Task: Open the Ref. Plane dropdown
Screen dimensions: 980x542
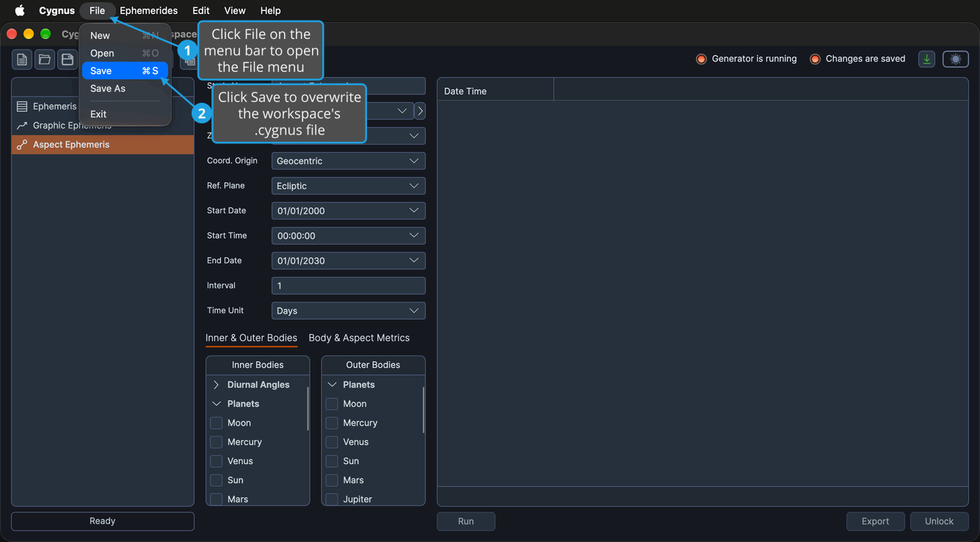Action: click(x=349, y=186)
